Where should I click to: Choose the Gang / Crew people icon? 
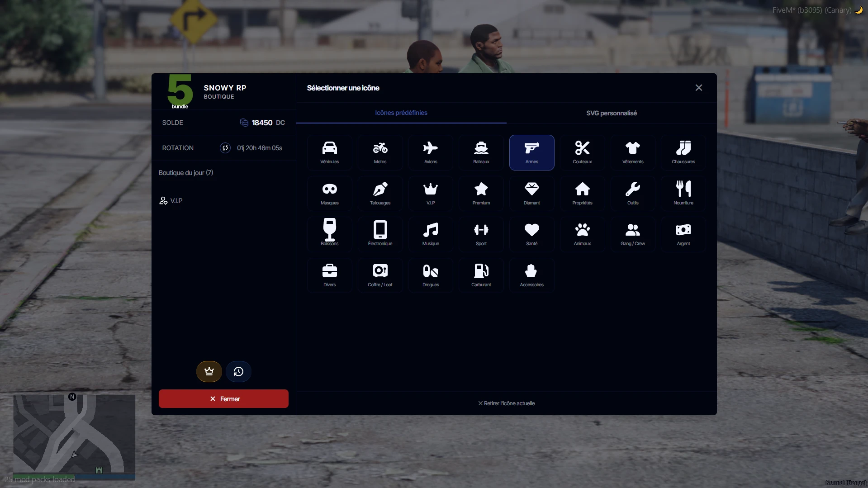[x=633, y=234]
